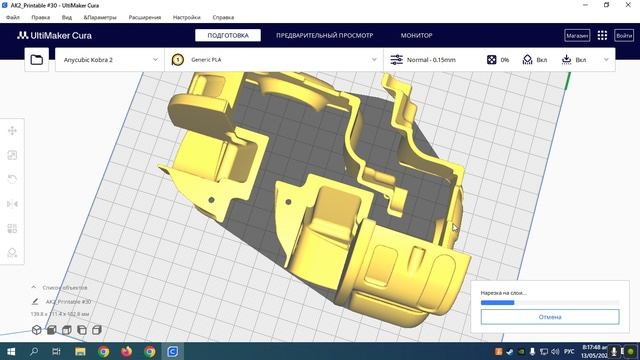Open the apps grid icon
Viewport: 640px width, 360px height.
point(602,36)
